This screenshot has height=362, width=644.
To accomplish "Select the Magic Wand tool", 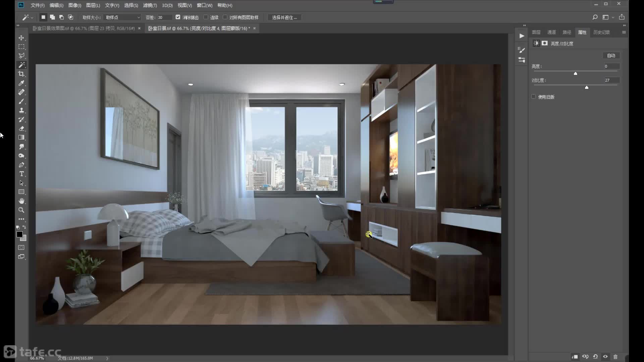I will [x=21, y=65].
